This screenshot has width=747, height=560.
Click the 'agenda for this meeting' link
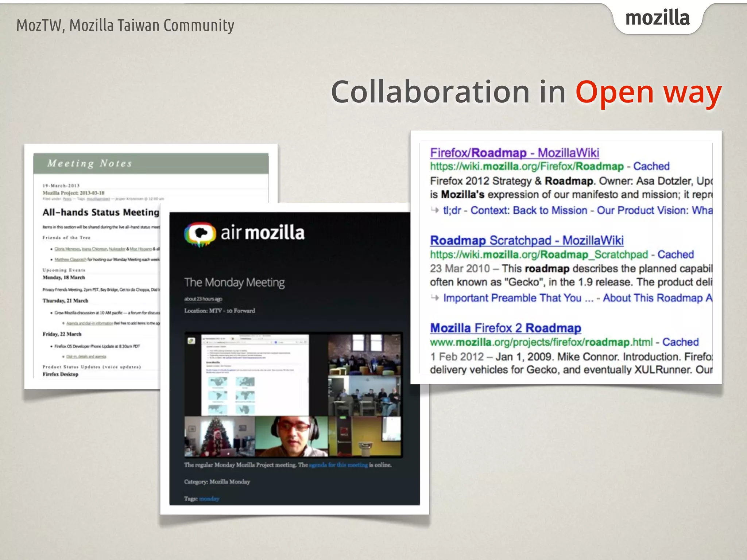[x=338, y=465]
